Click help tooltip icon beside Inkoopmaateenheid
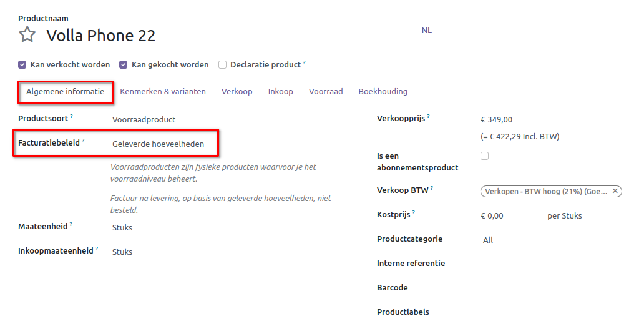The height and width of the screenshot is (326, 644). point(97,249)
